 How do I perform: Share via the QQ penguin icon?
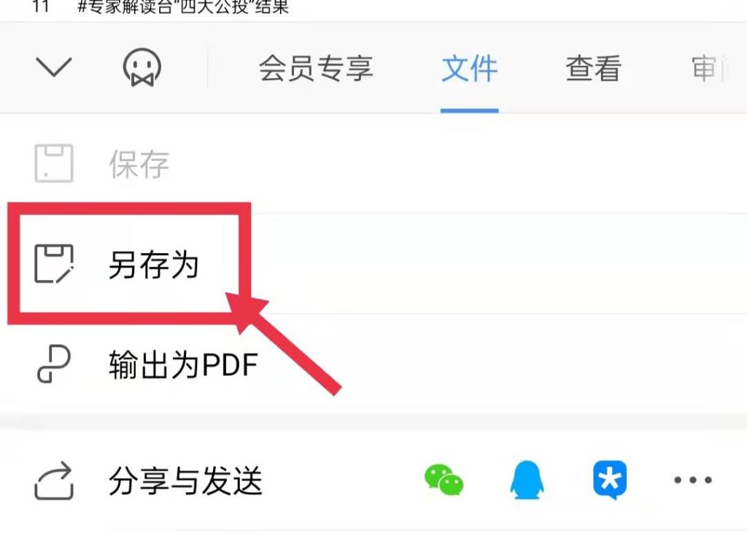click(527, 480)
